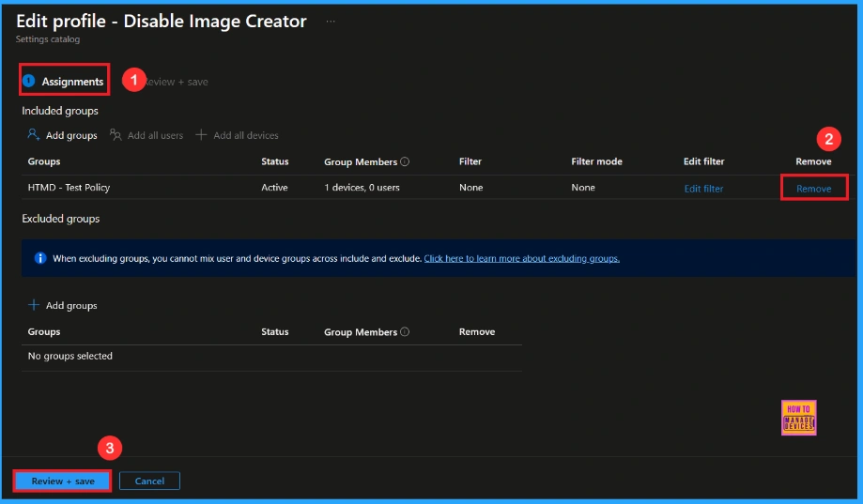Remove the HTMD - Test Policy group
This screenshot has height=504, width=863.
tap(813, 188)
